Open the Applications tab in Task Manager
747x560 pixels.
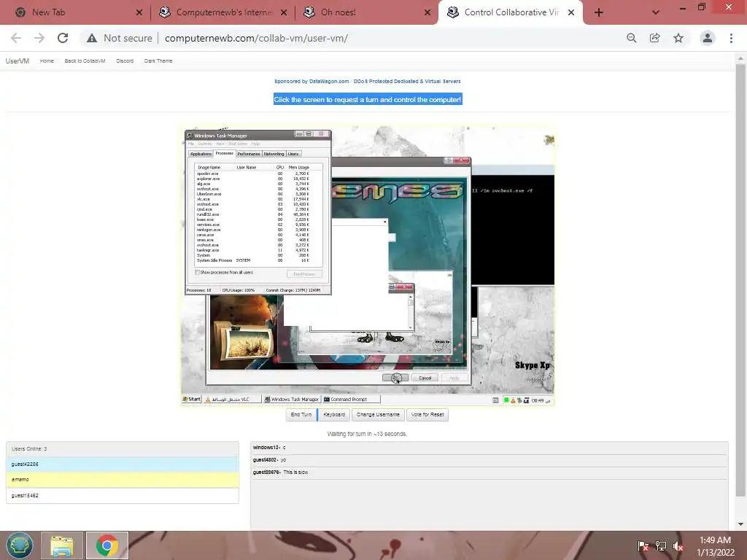point(201,154)
